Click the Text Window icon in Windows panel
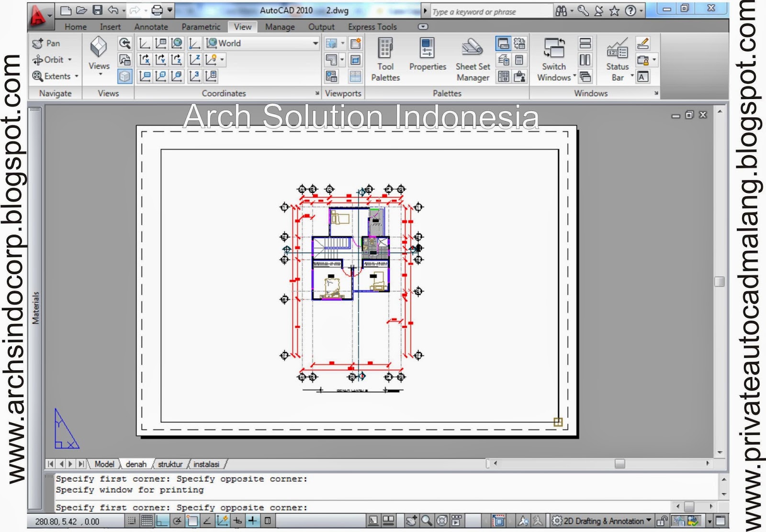This screenshot has height=532, width=766. [643, 77]
